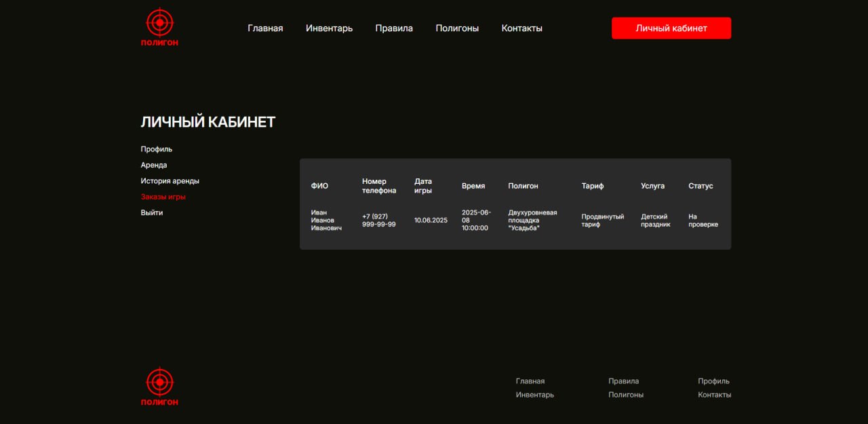
Task: Open the Инвентарь header menu item
Action: [x=329, y=28]
